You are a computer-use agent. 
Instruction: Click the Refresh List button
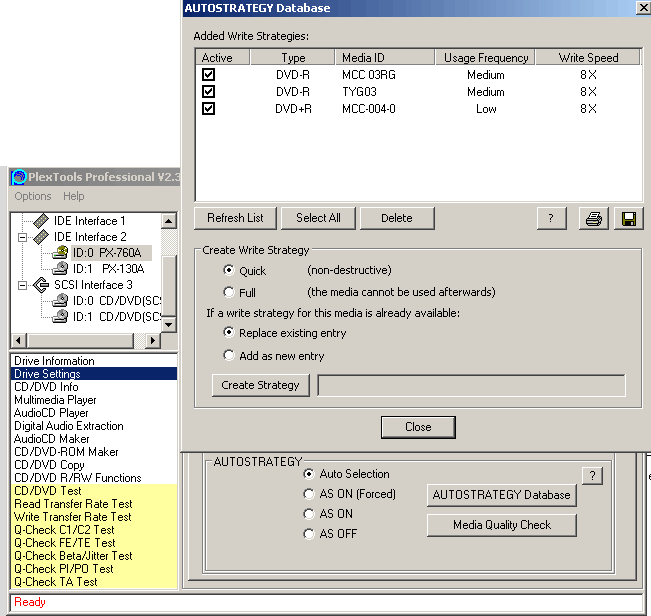pyautogui.click(x=235, y=218)
